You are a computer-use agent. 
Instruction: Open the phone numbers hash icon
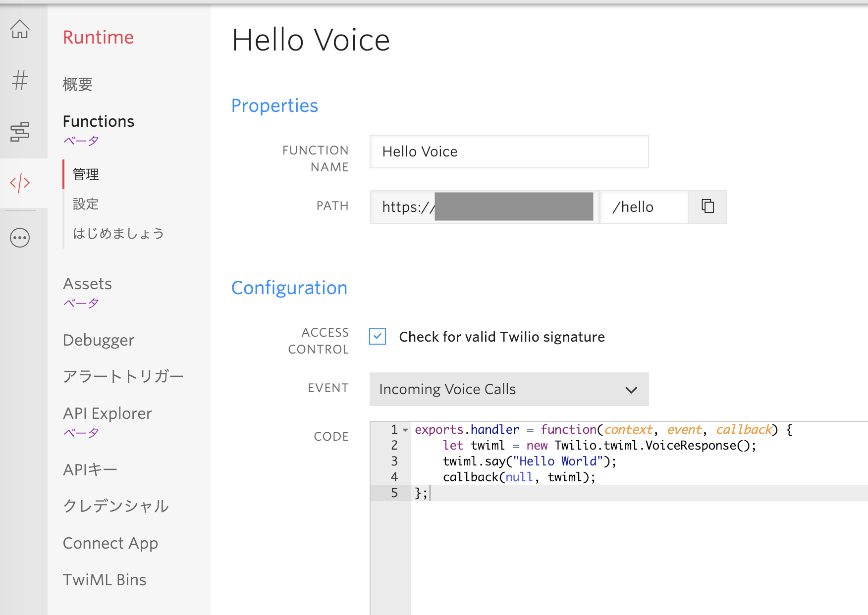point(20,81)
